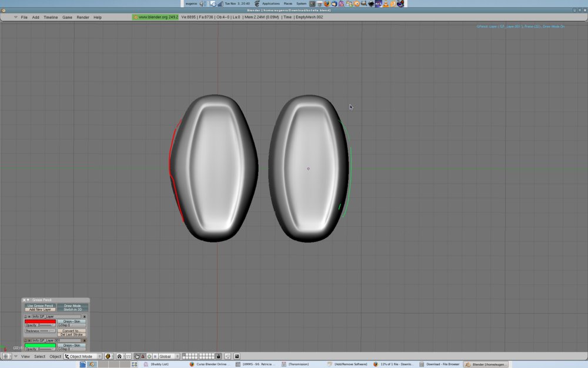This screenshot has width=588, height=368.
Task: Select the first layer button in the layer grid
Action: pos(183,355)
